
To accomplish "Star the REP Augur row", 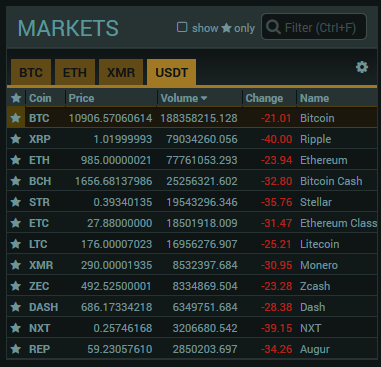I will (16, 349).
